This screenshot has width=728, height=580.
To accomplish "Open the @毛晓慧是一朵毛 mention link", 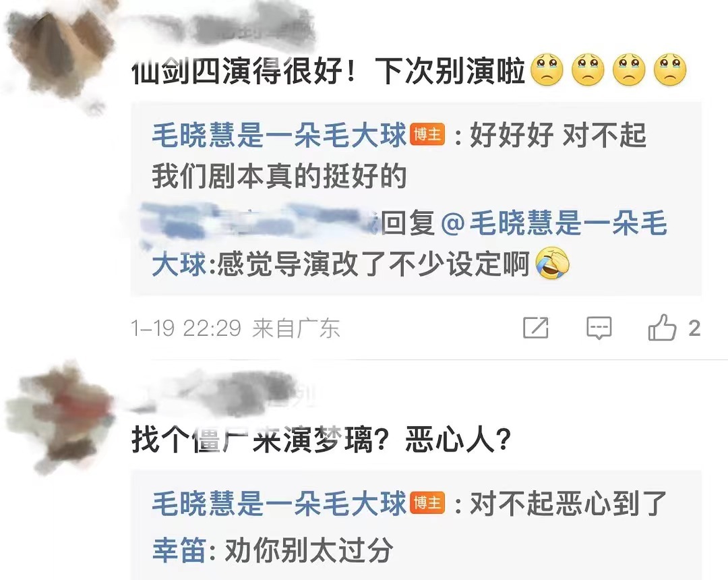I will tap(554, 223).
